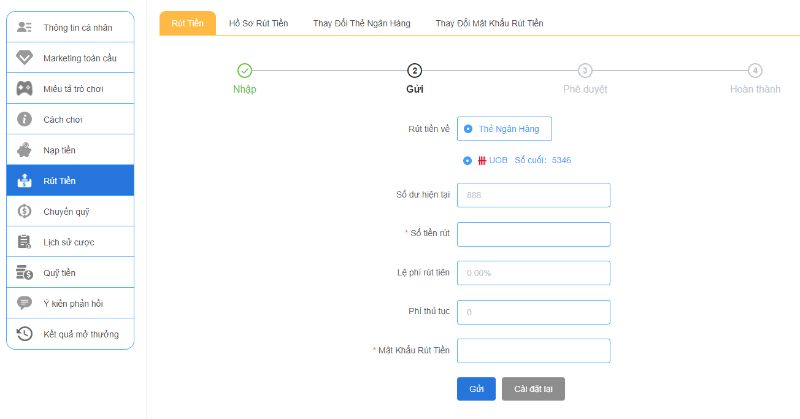Focus the Số tiền rút input field
Screen dimensions: 800x419
point(534,234)
